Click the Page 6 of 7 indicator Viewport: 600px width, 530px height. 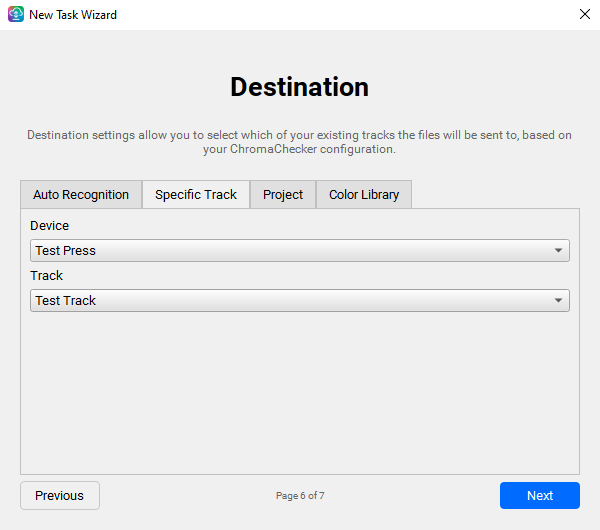(x=300, y=496)
